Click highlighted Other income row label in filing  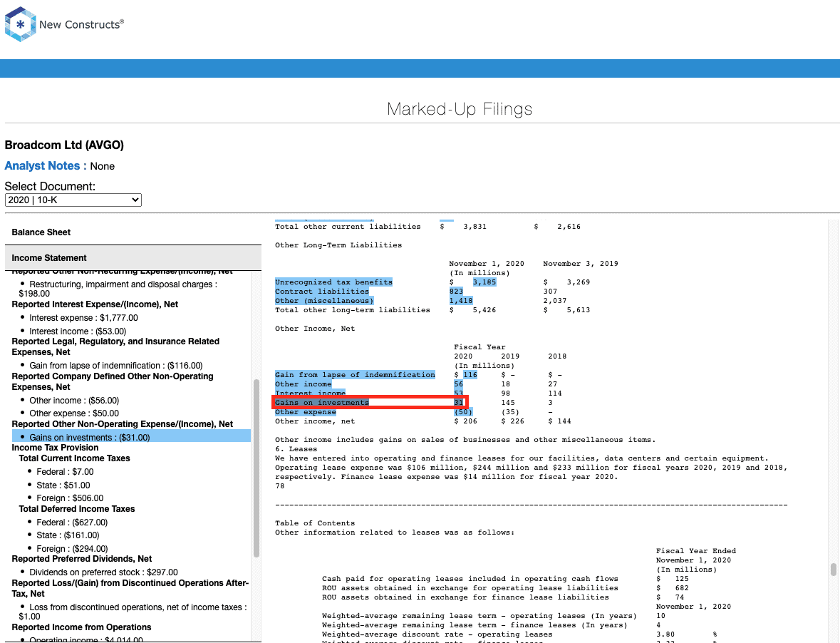click(304, 384)
